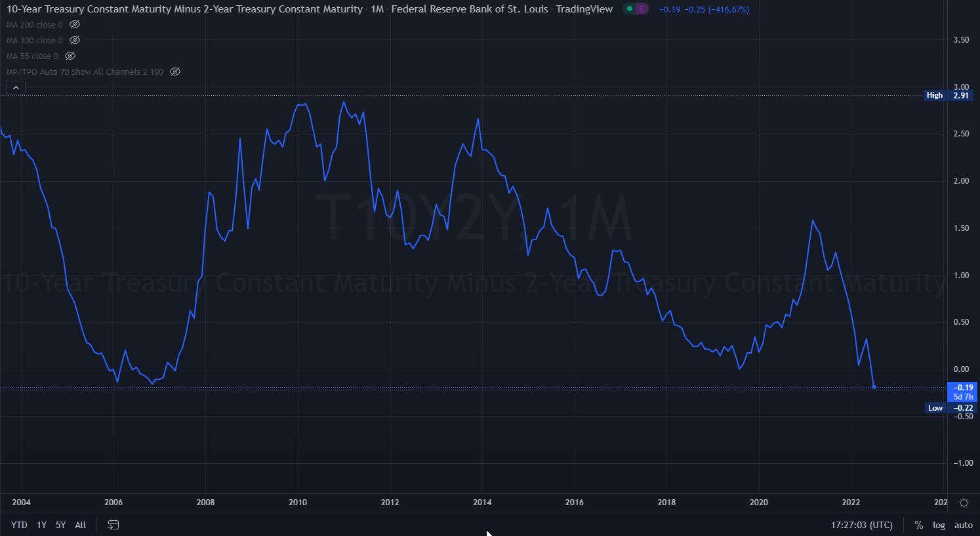Screen dimensions: 980x536
Task: Open the timezone menu at 17:27:03 (UTC)
Action: point(861,525)
